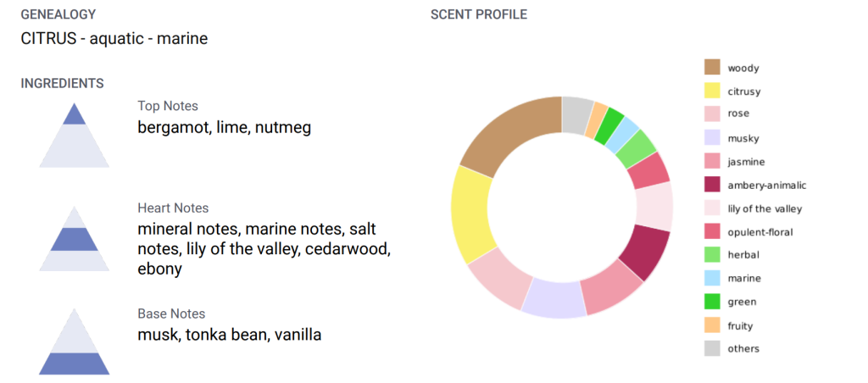Click the Base Notes pyramid icon
868x383 pixels.
pyautogui.click(x=75, y=341)
